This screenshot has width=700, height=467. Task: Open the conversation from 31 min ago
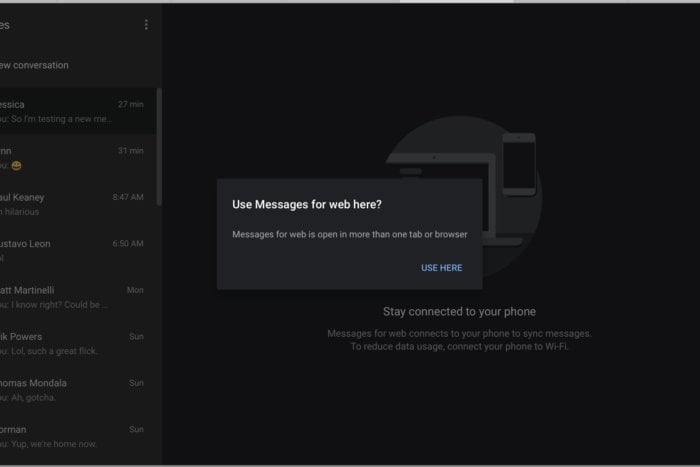click(78, 158)
